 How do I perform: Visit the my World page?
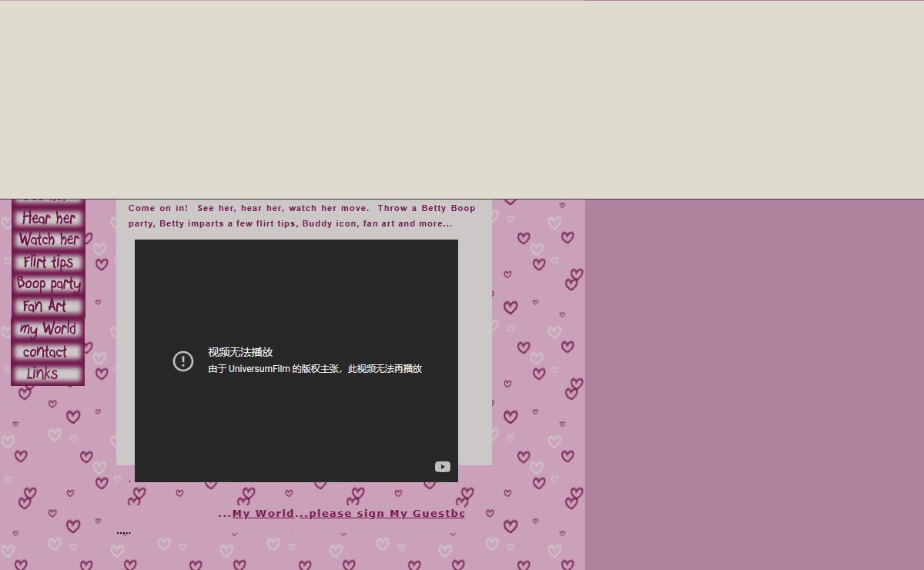[48, 330]
